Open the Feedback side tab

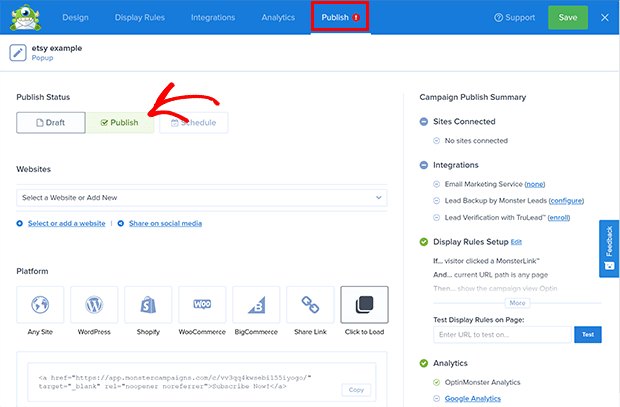pos(609,248)
